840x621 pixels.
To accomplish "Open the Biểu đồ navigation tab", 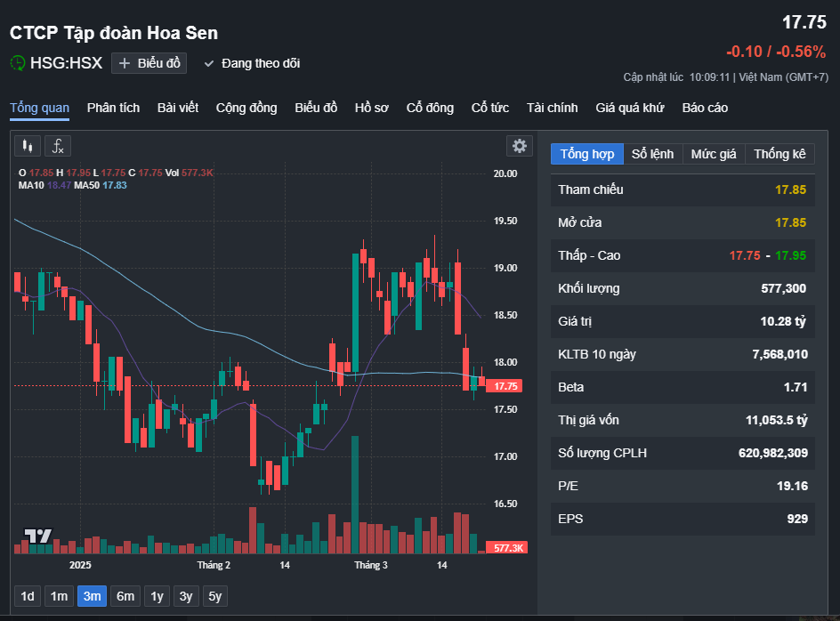I will [x=316, y=109].
